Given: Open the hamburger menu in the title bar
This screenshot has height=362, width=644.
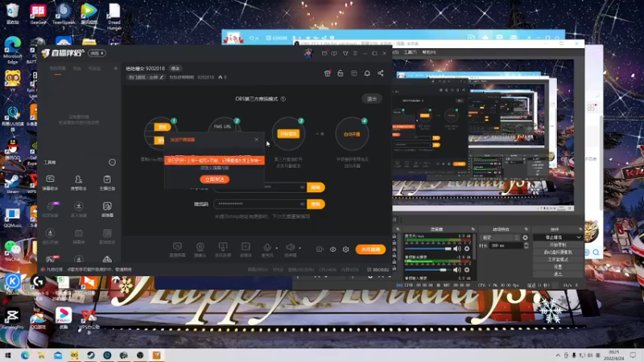Looking at the screenshot, I should tap(355, 53).
